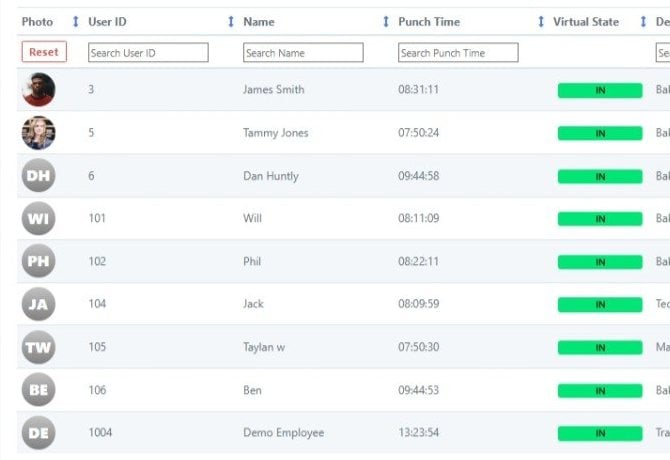670x460 pixels.
Task: Click punch time 09:44:53
Action: coord(418,390)
